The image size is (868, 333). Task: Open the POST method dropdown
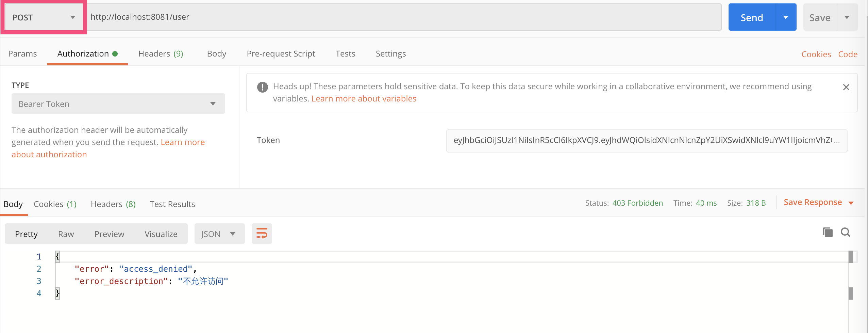point(44,17)
